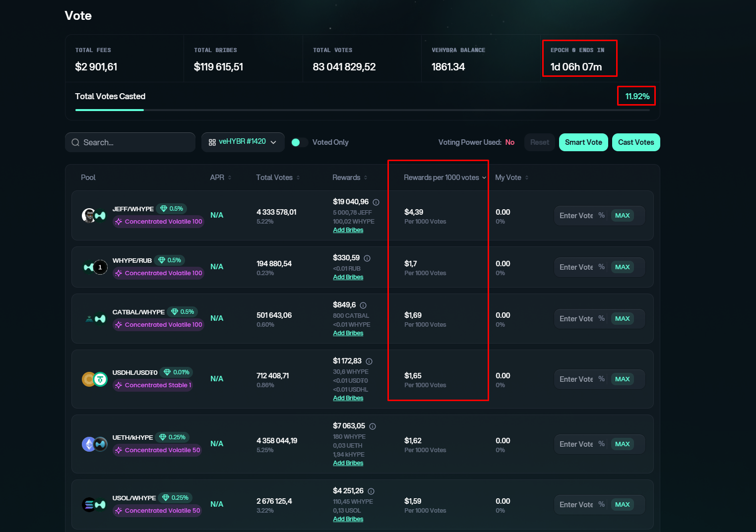The height and width of the screenshot is (532, 756).
Task: Click MAX for the WHYPE/RUB pool
Action: [622, 267]
